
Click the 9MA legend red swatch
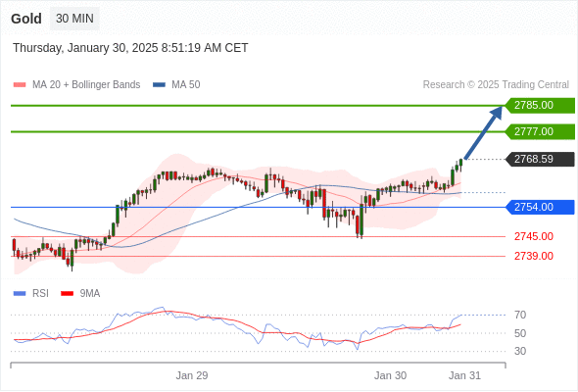pyautogui.click(x=67, y=294)
